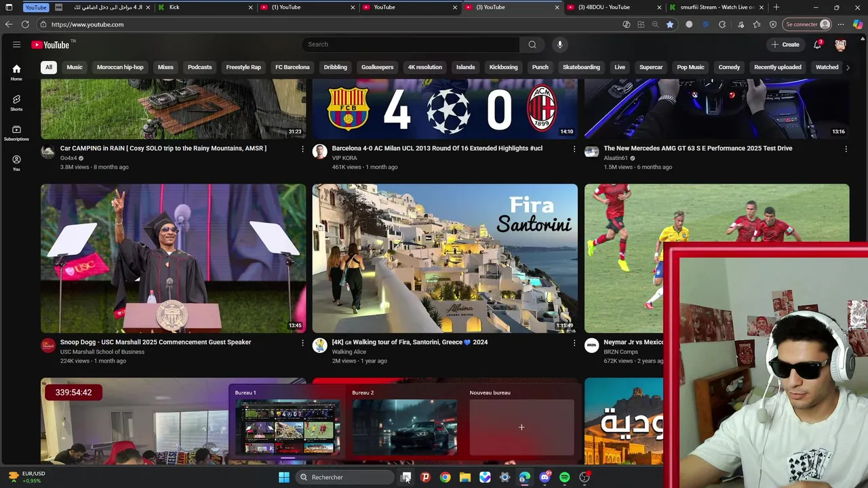Reload the page with the refresh icon

[x=25, y=24]
